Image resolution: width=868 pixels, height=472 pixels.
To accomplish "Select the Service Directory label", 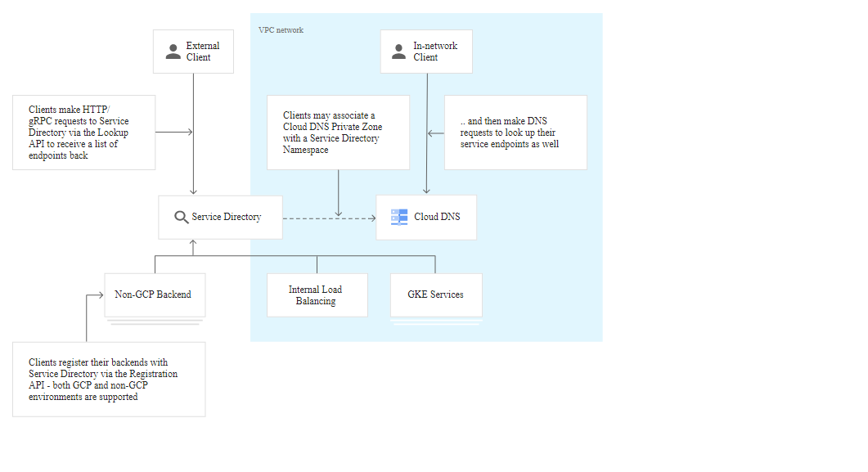I will click(227, 217).
